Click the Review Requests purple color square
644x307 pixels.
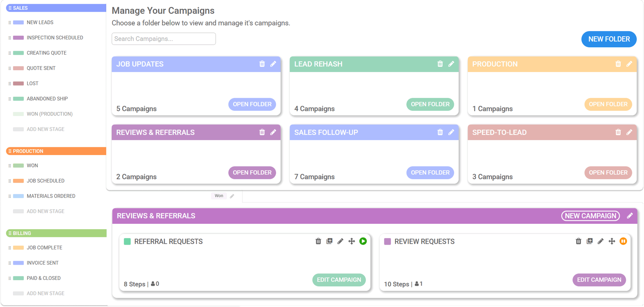pos(387,242)
